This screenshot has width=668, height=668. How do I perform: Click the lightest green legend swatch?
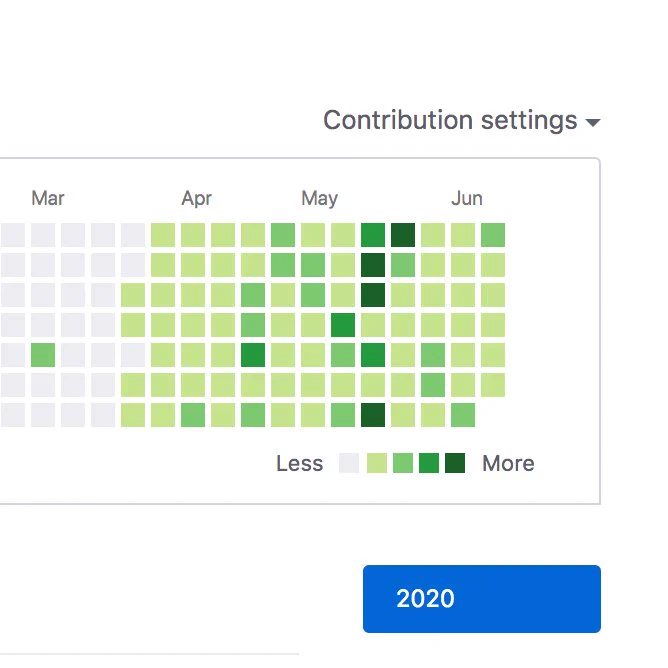[x=377, y=463]
